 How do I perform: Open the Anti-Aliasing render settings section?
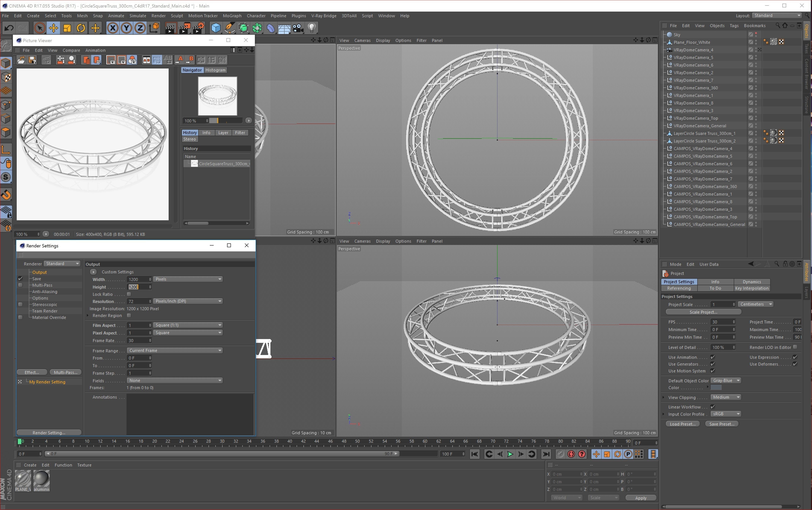(45, 292)
